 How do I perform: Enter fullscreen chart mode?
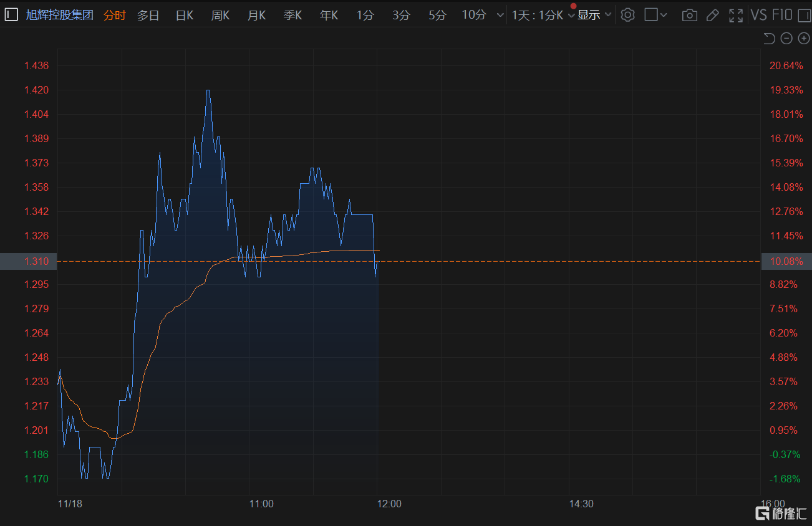point(736,15)
